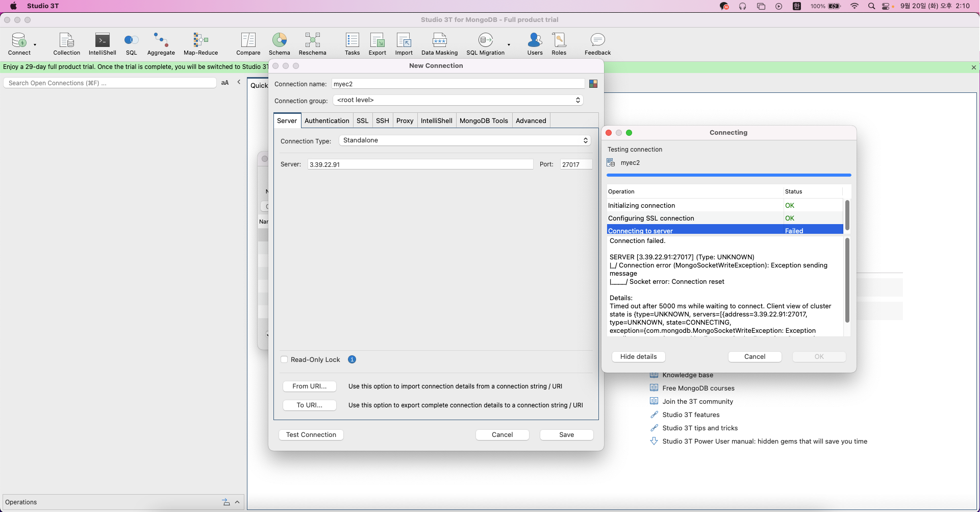
Task: Click the Import toolbar icon
Action: (404, 43)
